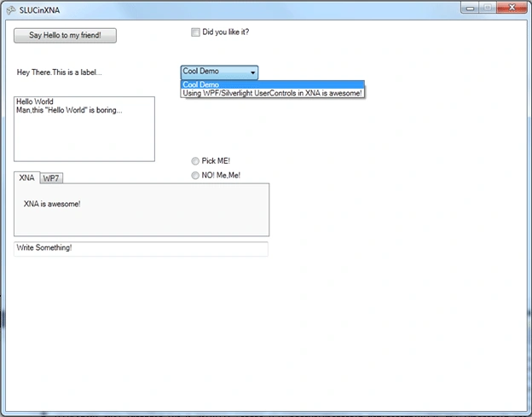Choose "Using WPF/Silverlight UserControls in XNA is awesome!" option
The height and width of the screenshot is (417, 532).
(x=273, y=93)
